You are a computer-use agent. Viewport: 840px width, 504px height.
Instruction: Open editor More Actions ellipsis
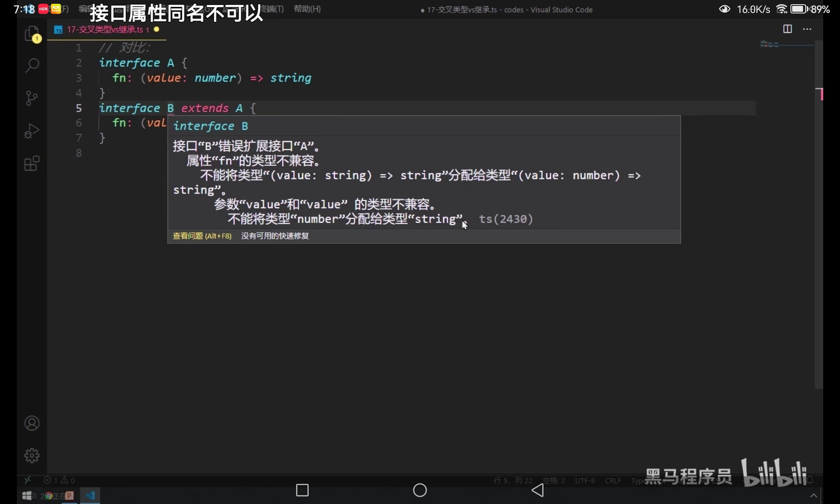tap(807, 29)
